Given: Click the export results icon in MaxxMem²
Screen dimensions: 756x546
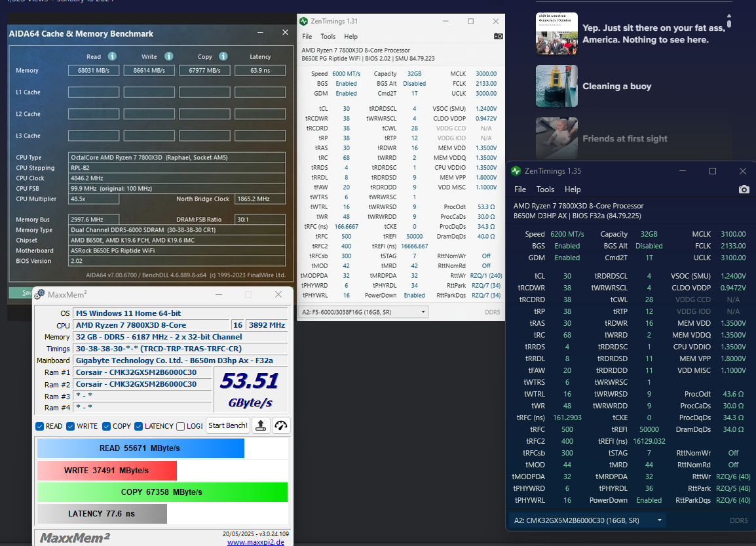Looking at the screenshot, I should [261, 425].
